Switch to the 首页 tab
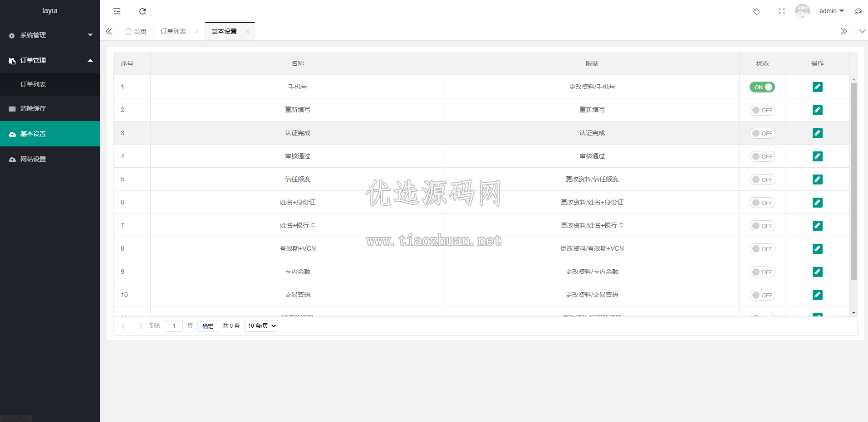 point(136,31)
